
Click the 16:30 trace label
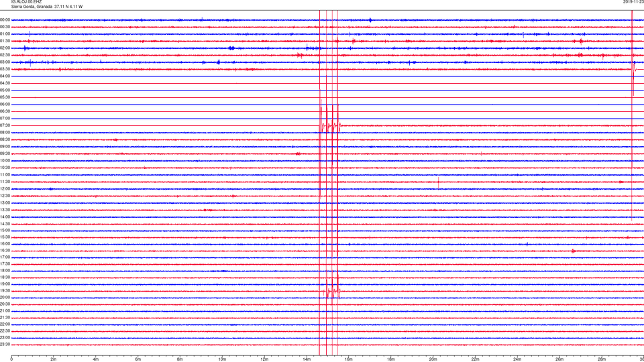5,250
